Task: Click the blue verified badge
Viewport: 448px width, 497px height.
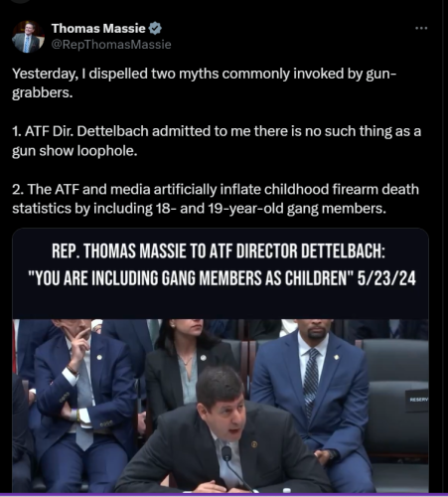Action: tap(155, 29)
